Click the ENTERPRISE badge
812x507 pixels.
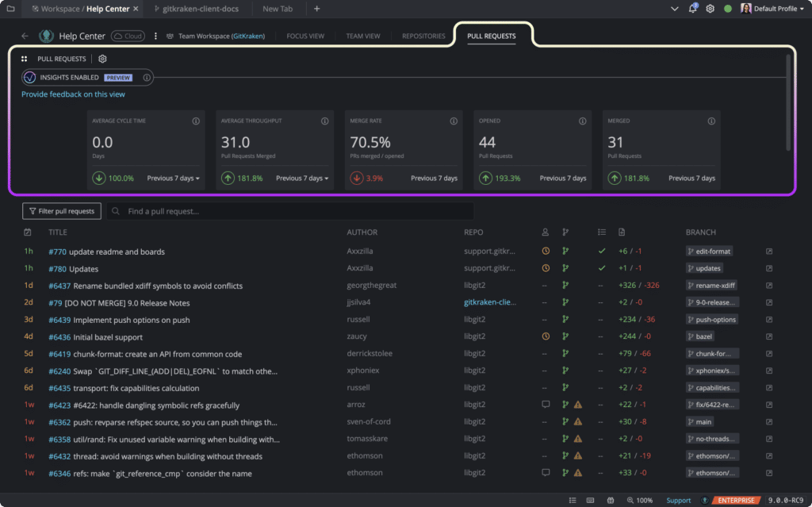coord(736,501)
